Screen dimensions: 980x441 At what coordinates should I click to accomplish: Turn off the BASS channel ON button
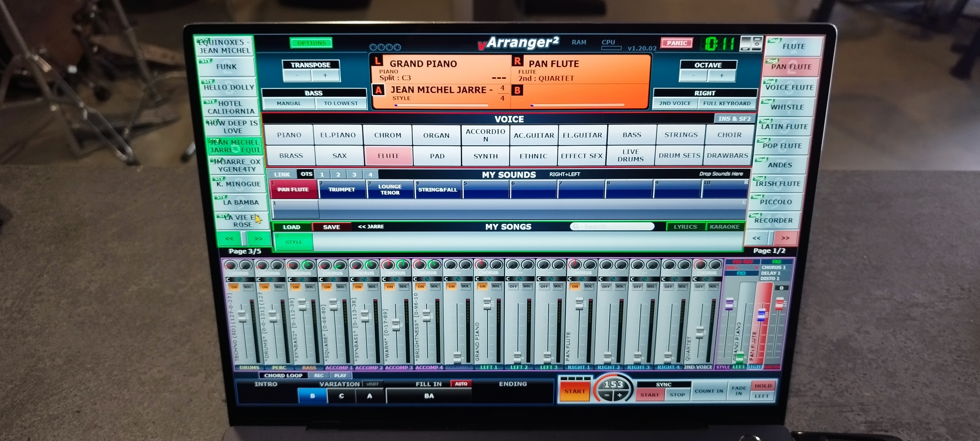coord(296,287)
